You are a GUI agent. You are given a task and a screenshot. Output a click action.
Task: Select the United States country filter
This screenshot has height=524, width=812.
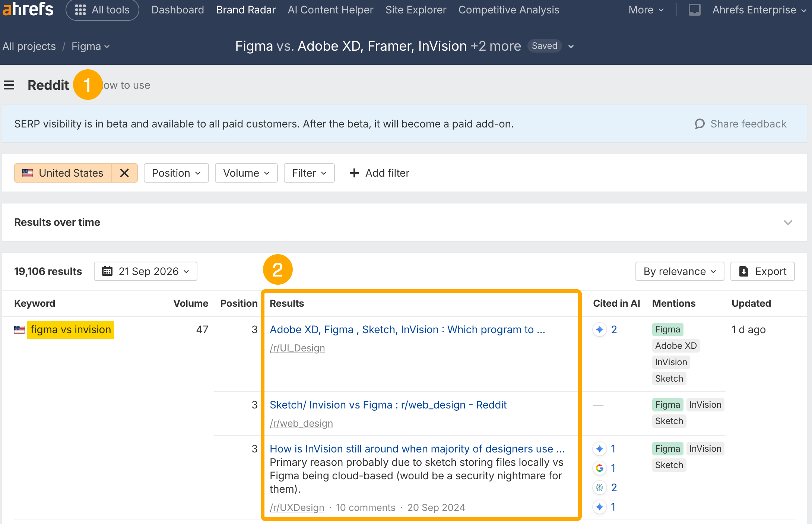(63, 173)
